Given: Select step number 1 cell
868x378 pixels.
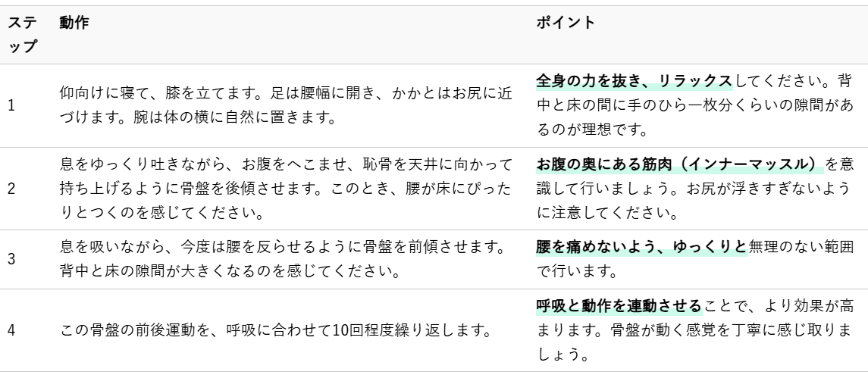Looking at the screenshot, I should point(11,106).
